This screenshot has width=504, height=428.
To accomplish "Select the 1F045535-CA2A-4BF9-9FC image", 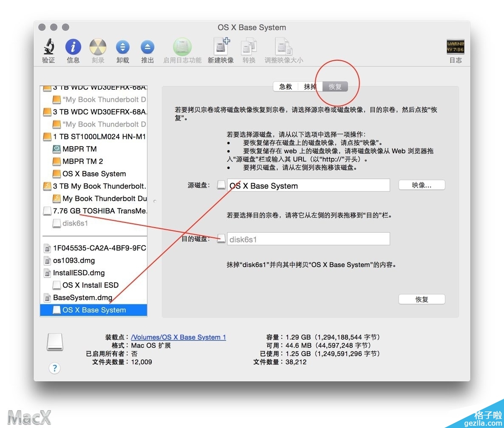I will 94,248.
